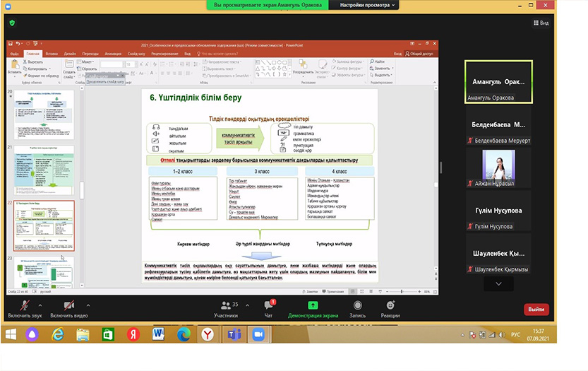Click the Вид view button

tap(540, 23)
